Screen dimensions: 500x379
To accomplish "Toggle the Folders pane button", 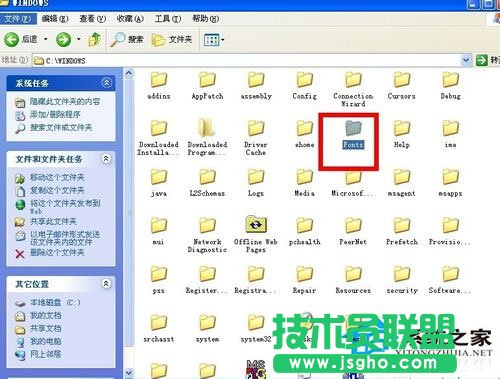I will pyautogui.click(x=172, y=40).
